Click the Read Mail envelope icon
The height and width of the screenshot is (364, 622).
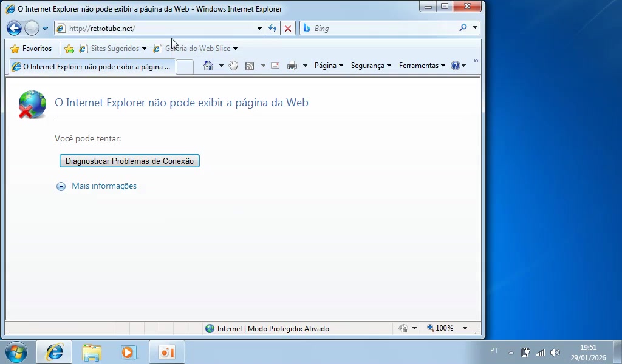tap(275, 66)
